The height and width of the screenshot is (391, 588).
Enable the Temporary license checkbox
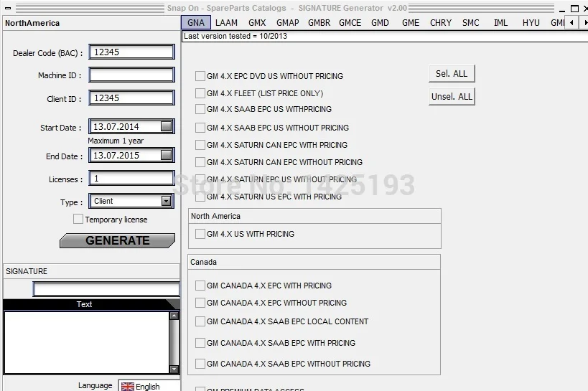coord(78,219)
